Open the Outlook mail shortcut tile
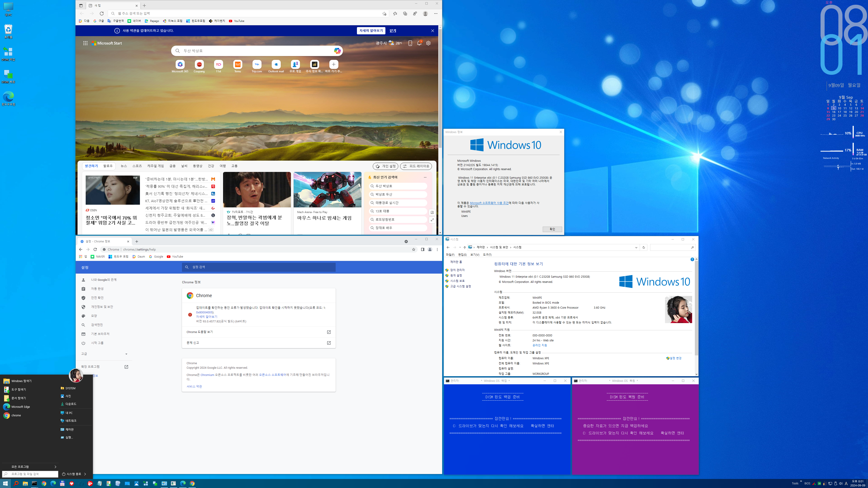Screen dimensions: 868x488 point(276,66)
